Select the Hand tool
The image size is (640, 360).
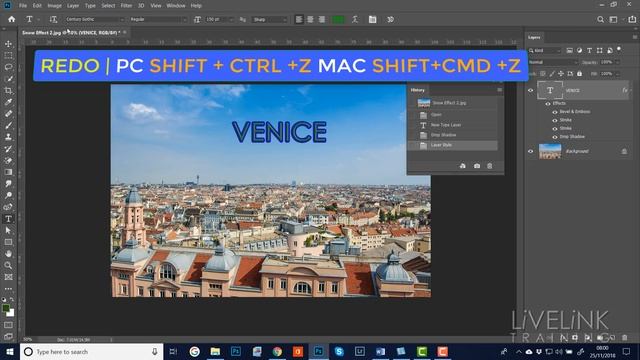pyautogui.click(x=8, y=254)
